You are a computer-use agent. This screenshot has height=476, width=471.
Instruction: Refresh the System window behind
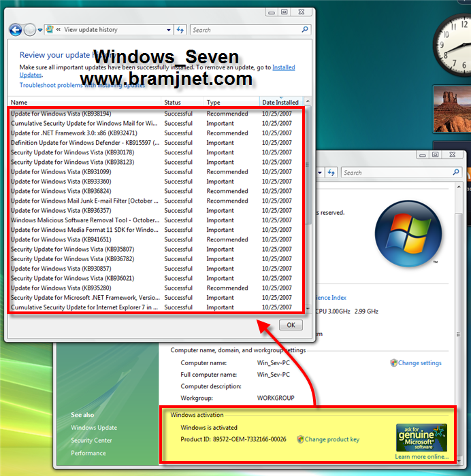331,173
